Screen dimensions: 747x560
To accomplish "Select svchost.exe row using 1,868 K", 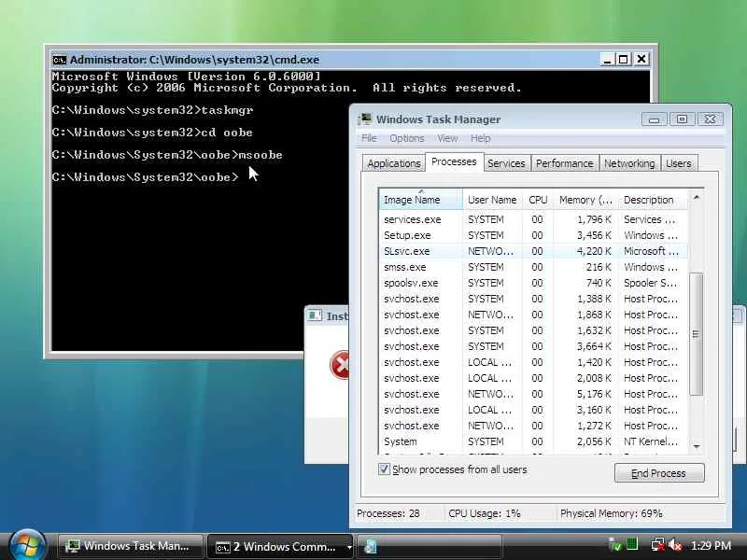I will [533, 315].
